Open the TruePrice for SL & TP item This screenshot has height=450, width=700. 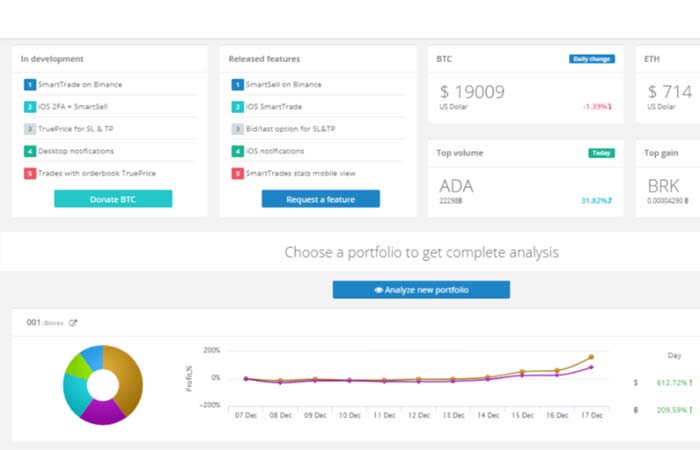[75, 129]
